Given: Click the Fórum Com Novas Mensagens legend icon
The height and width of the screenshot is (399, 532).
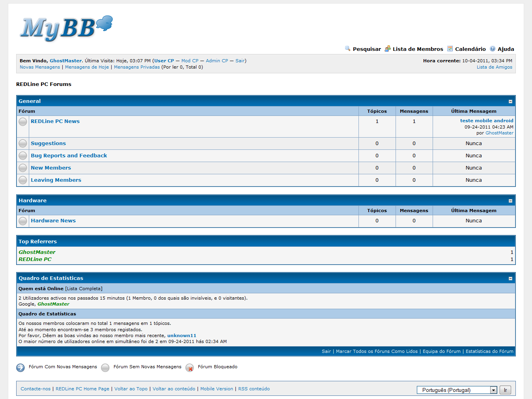Looking at the screenshot, I should click(21, 367).
